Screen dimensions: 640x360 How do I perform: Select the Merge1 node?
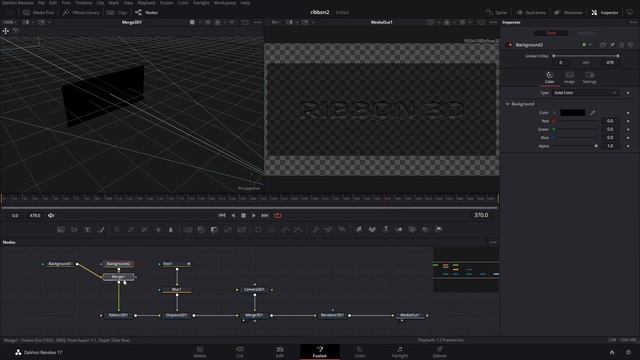click(118, 277)
